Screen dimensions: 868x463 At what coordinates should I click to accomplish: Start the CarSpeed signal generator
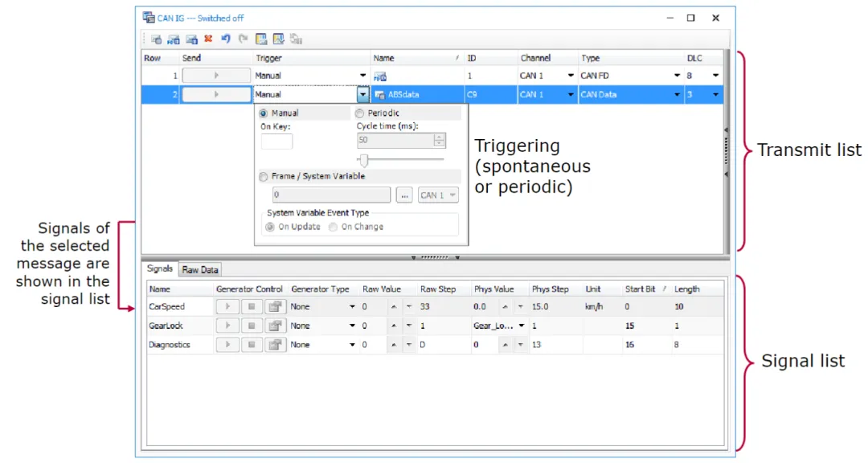(227, 307)
